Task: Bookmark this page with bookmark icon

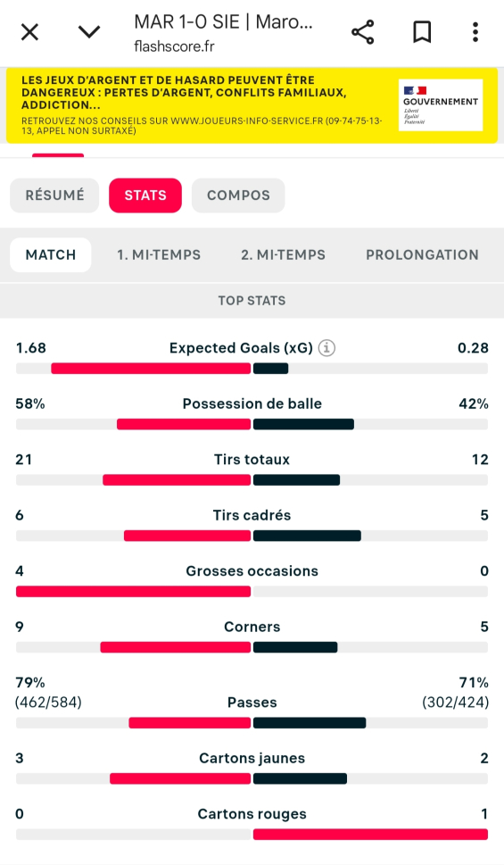Action: pos(422,32)
